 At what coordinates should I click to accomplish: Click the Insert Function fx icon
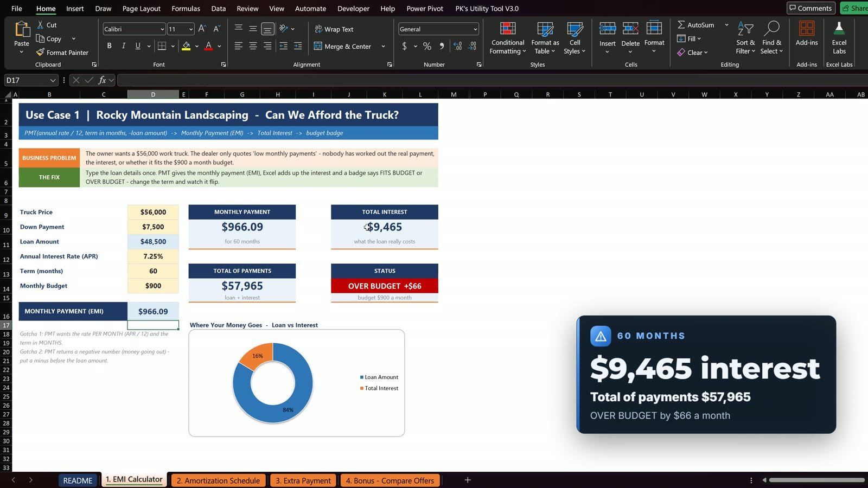102,80
